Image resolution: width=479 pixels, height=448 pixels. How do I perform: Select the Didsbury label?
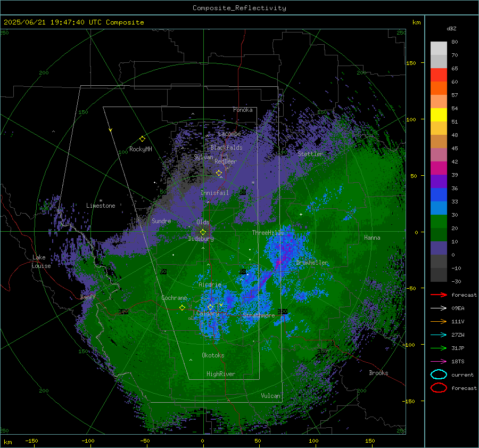click(201, 239)
